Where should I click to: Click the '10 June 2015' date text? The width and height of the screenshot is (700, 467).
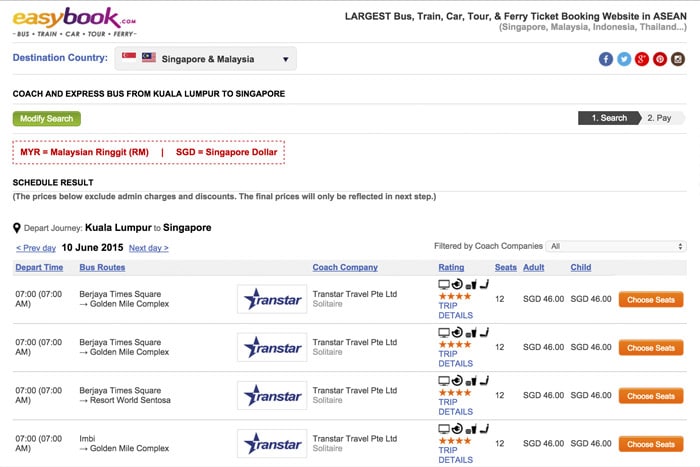coord(92,247)
